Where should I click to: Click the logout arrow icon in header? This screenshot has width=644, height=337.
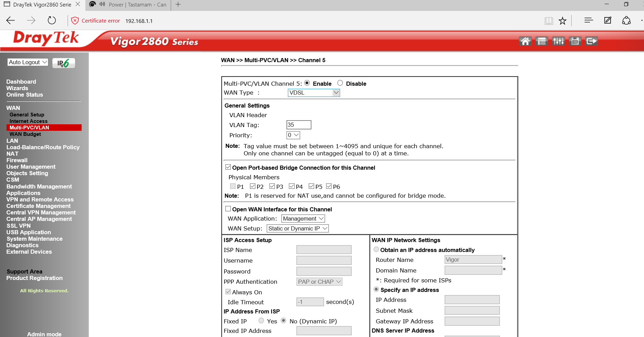(x=591, y=41)
